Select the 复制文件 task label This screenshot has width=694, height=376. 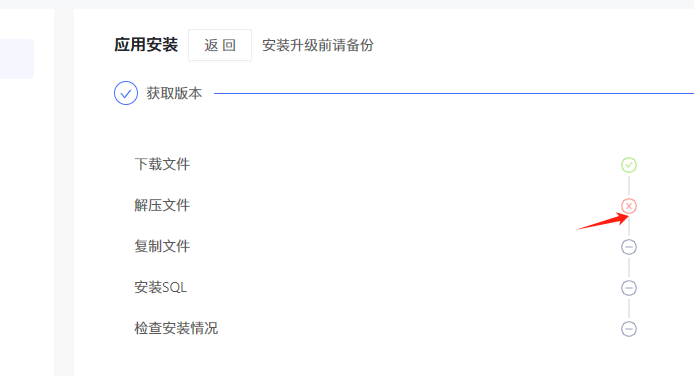(162, 246)
